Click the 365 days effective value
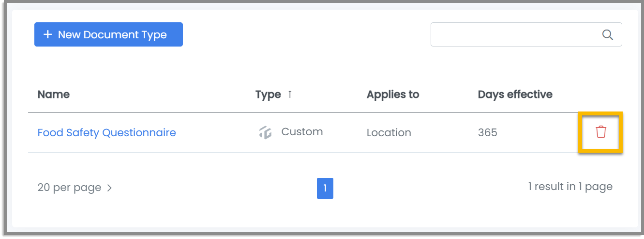 pos(487,132)
